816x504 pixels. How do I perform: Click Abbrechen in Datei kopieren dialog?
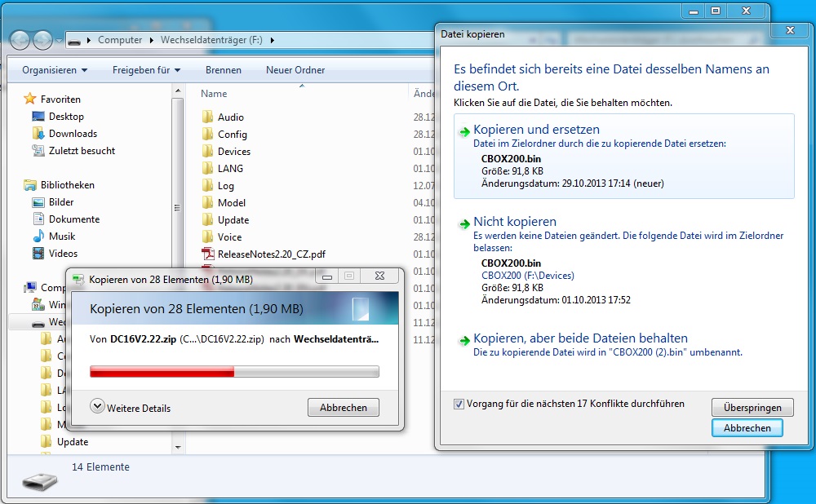[x=747, y=427]
